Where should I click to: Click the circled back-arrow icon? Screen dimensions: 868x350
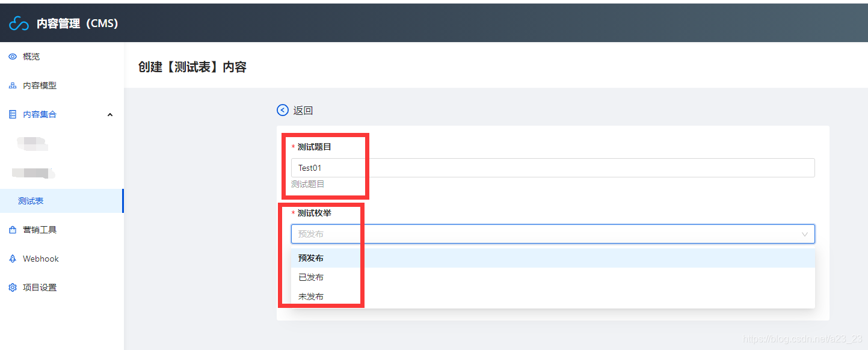point(283,110)
